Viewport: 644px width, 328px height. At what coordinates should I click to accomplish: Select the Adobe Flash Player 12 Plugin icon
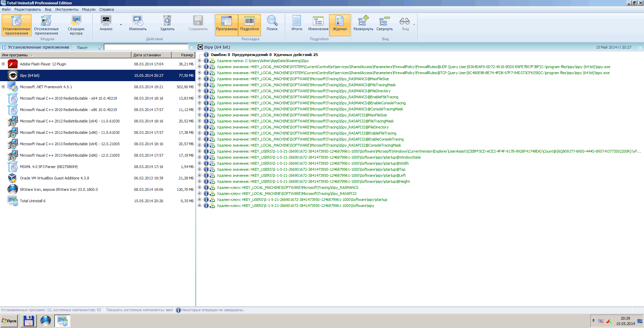[13, 64]
